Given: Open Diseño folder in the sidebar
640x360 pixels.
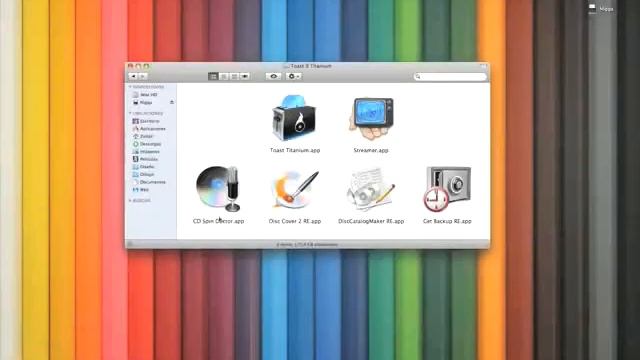Looking at the screenshot, I should tap(144, 167).
